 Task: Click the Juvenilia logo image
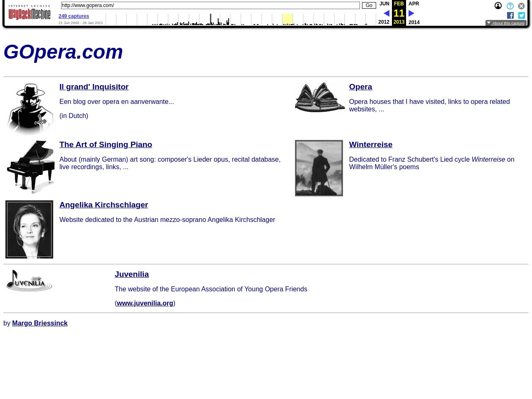30,281
